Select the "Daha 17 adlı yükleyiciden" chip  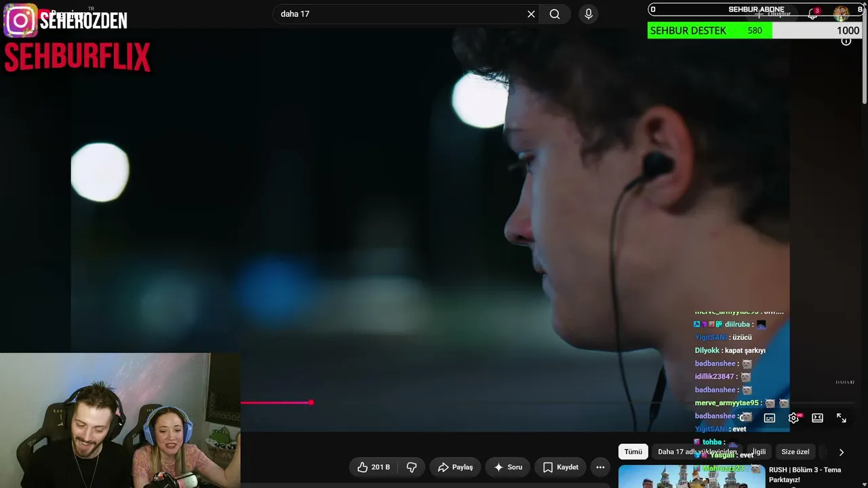click(697, 452)
